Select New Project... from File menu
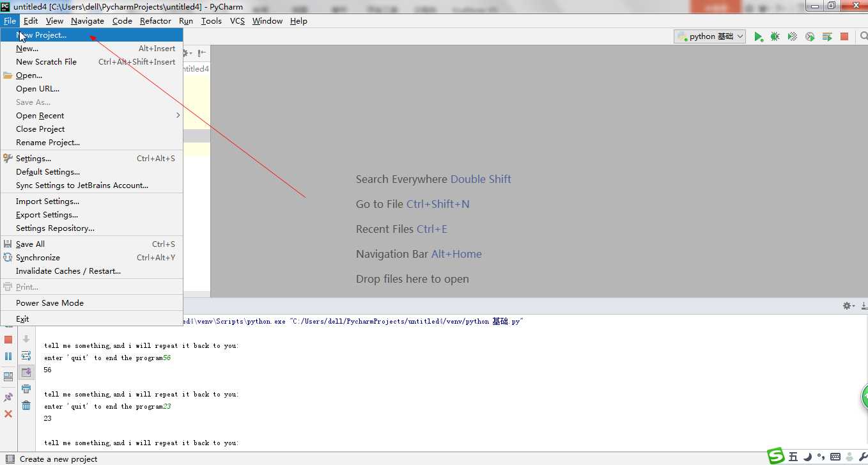This screenshot has width=868, height=465. click(x=91, y=35)
